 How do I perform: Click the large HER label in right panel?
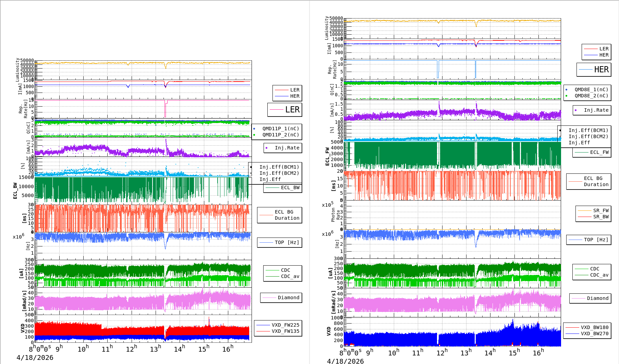pyautogui.click(x=594, y=70)
